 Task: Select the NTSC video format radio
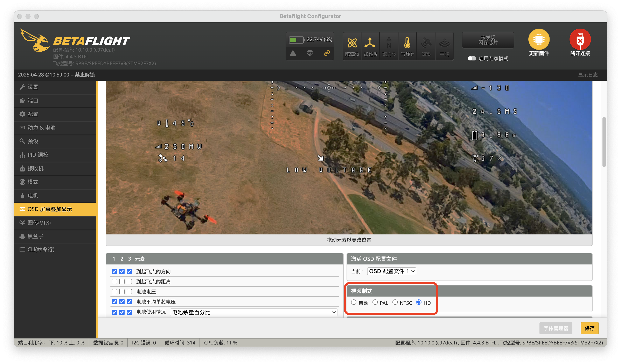tap(395, 302)
